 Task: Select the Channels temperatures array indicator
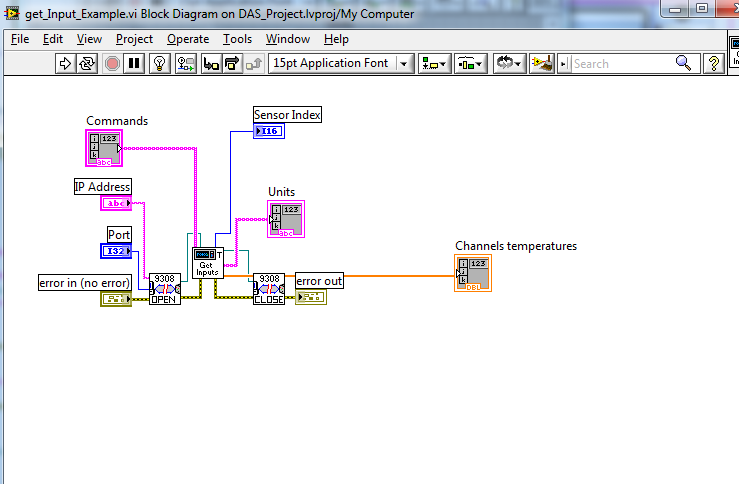pos(472,273)
